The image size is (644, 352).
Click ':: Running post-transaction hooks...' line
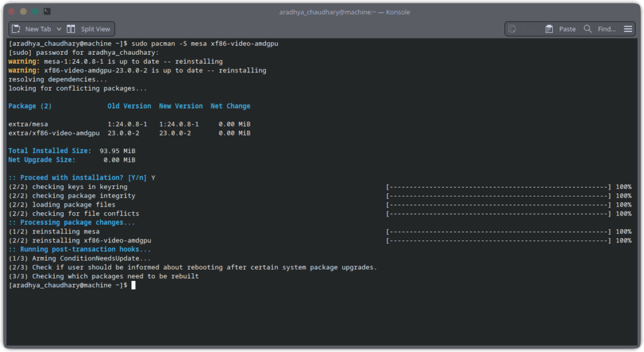coord(79,249)
